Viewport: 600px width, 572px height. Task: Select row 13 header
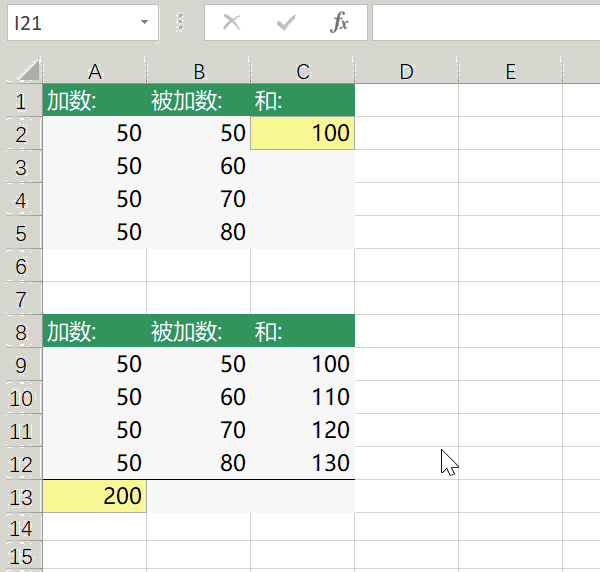(x=21, y=496)
